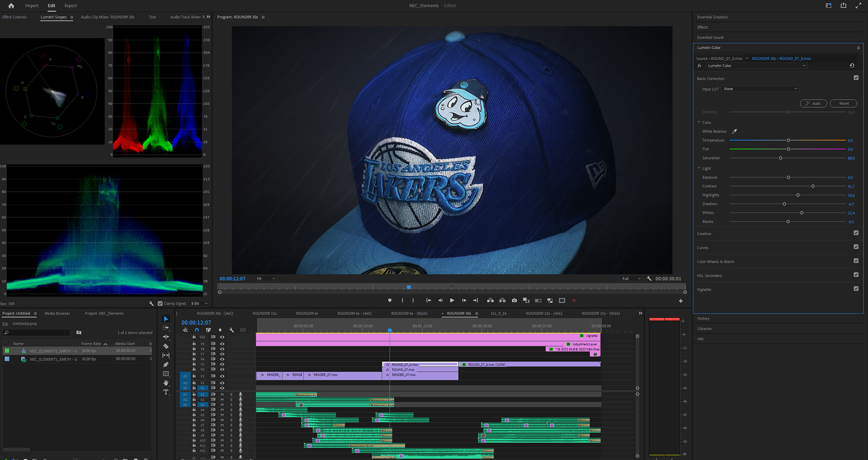Select the Track Select Forward tool
Viewport: 868px width, 460px height.
pos(166,327)
